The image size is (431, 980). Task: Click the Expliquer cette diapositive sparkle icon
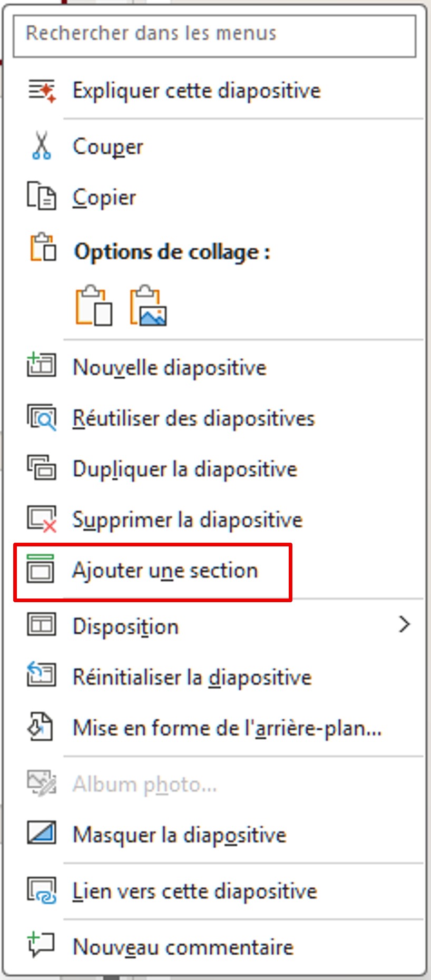point(42,91)
